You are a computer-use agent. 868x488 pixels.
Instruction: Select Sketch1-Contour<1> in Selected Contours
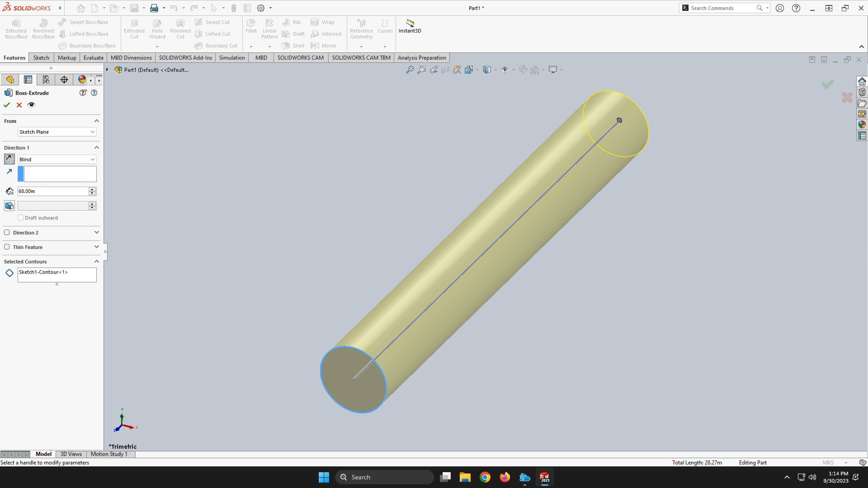(x=43, y=272)
